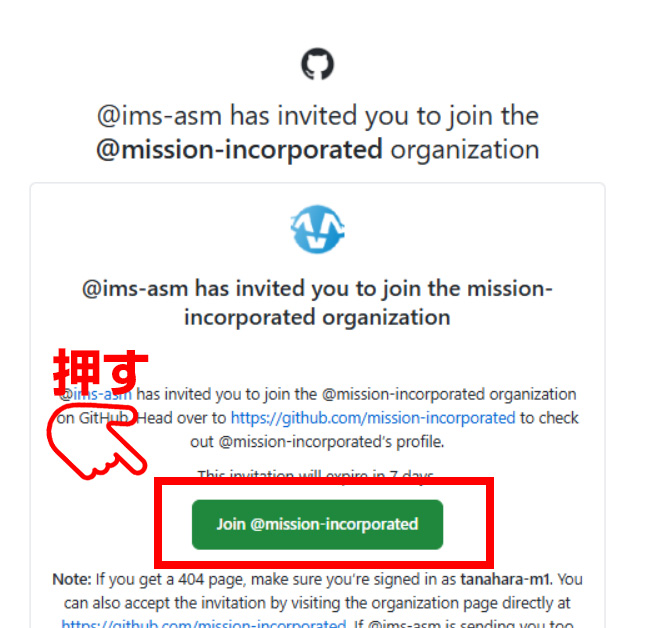Click the GitHub Octocat logo

coord(317,64)
